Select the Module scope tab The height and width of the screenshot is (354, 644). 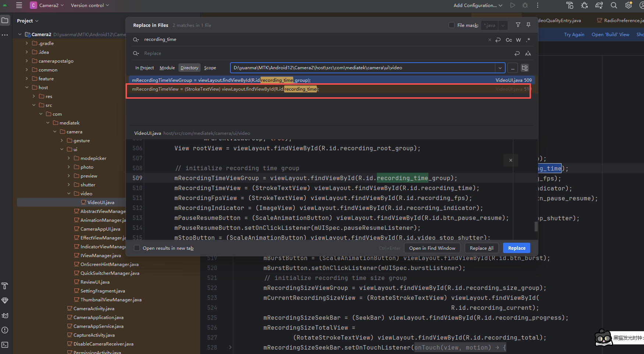coord(167,68)
